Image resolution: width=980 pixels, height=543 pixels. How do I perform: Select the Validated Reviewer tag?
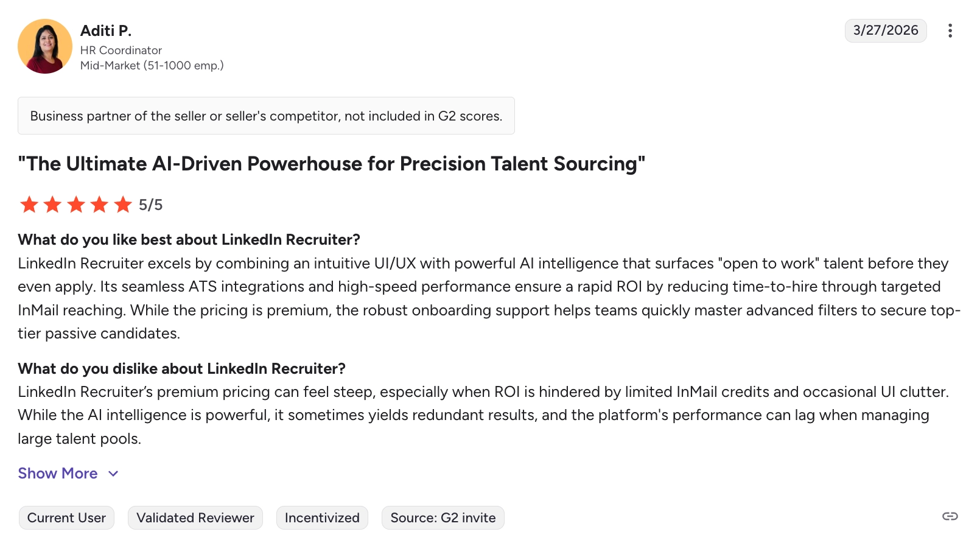pyautogui.click(x=195, y=517)
